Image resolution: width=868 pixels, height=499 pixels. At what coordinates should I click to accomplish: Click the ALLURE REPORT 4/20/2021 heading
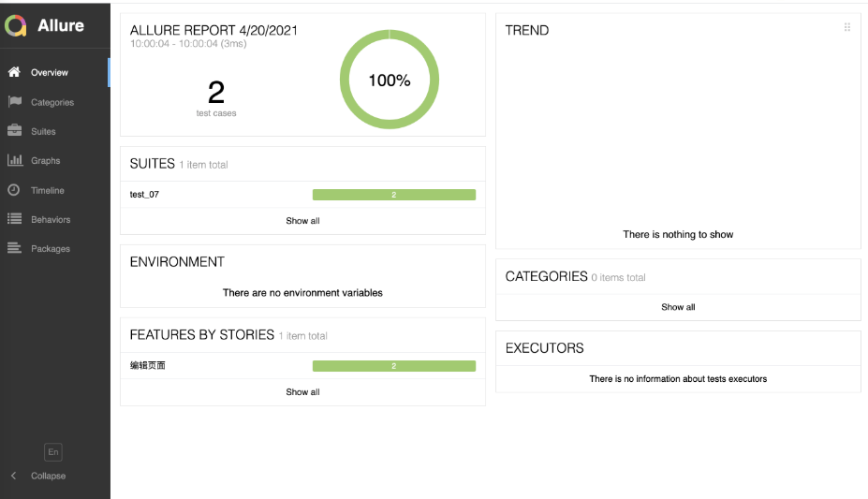(x=213, y=30)
